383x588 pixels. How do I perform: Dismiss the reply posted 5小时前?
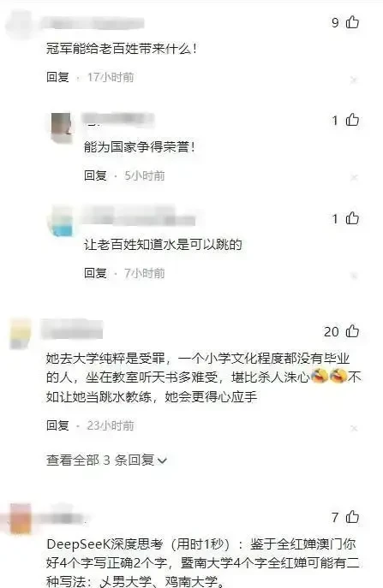[x=354, y=177]
